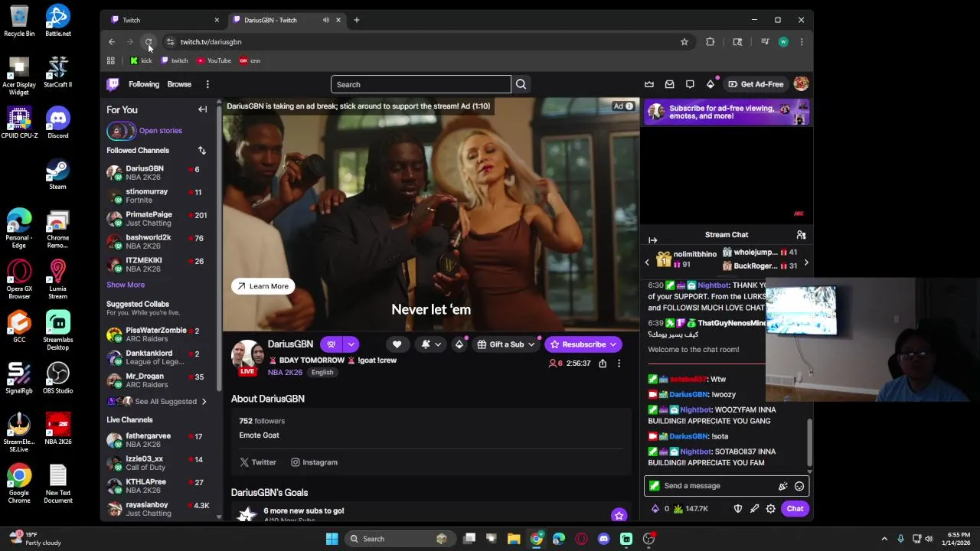
Task: Click the Bits cheer icon below chat
Action: click(x=655, y=509)
